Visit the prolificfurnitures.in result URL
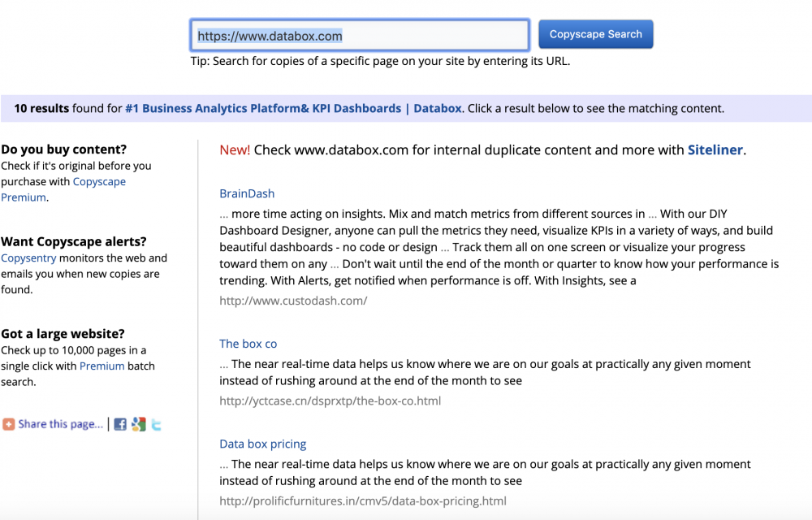Viewport: 812px width, 520px height. (362, 501)
